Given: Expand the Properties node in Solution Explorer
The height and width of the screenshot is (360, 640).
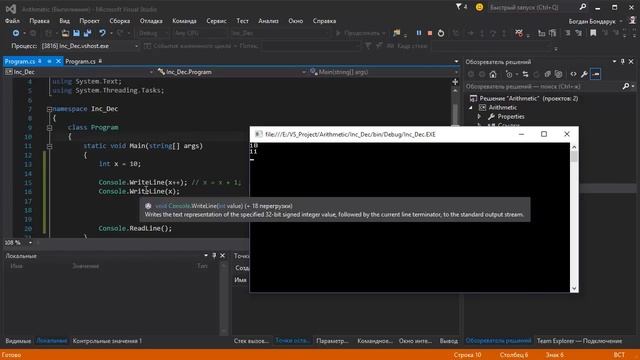Looking at the screenshot, I should click(x=479, y=117).
